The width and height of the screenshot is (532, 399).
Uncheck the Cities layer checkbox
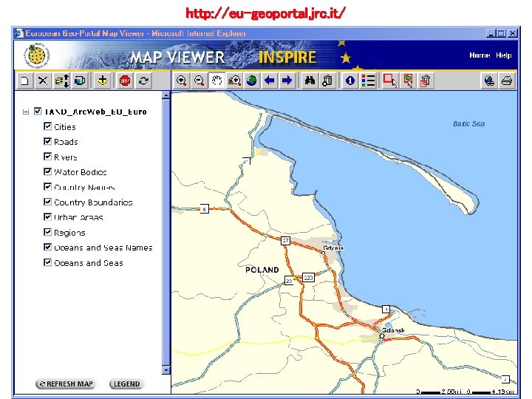click(47, 126)
